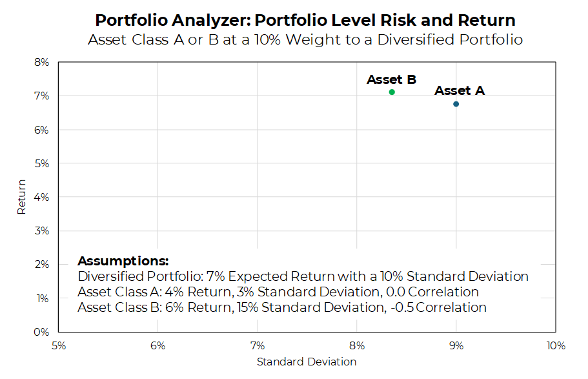Select the Asset B data label
Viewport: 588px width, 379px height.
pos(391,80)
